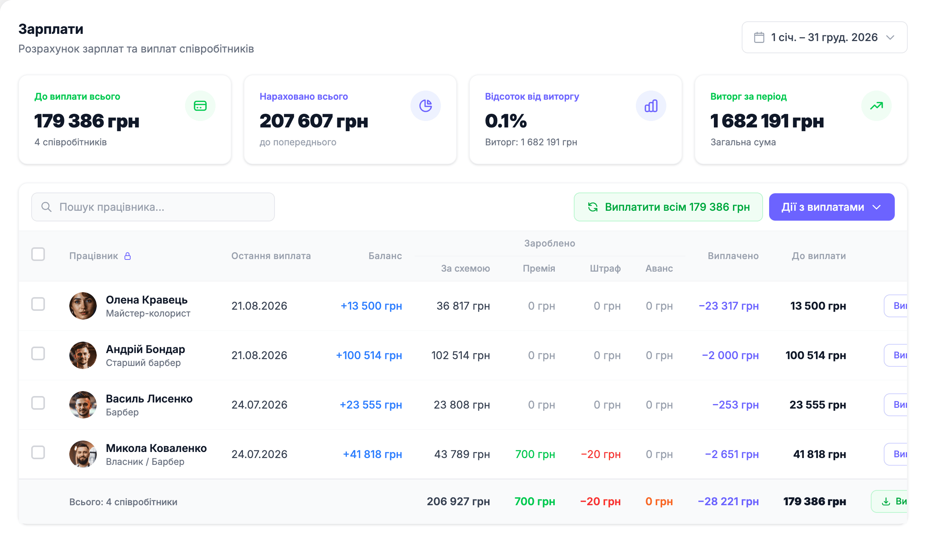
Task: Click the 'До виплати' column header
Action: (x=819, y=256)
